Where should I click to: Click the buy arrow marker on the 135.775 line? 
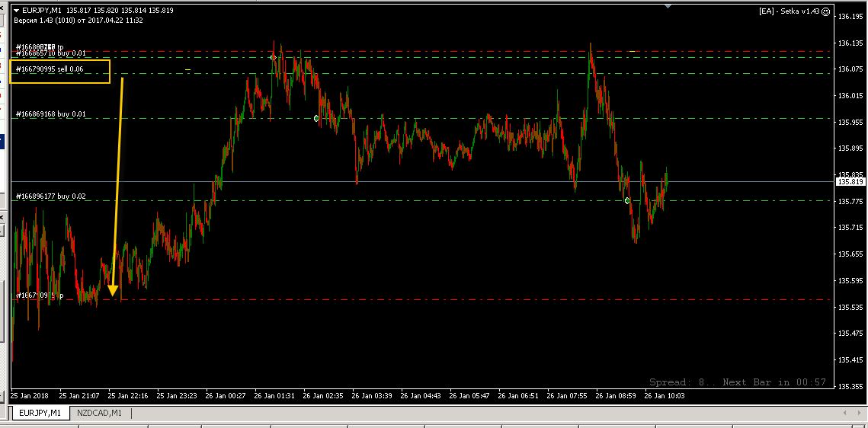tap(627, 200)
